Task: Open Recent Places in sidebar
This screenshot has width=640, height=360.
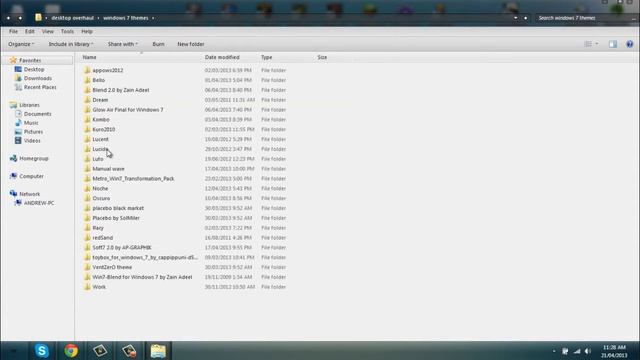Action: [x=40, y=87]
